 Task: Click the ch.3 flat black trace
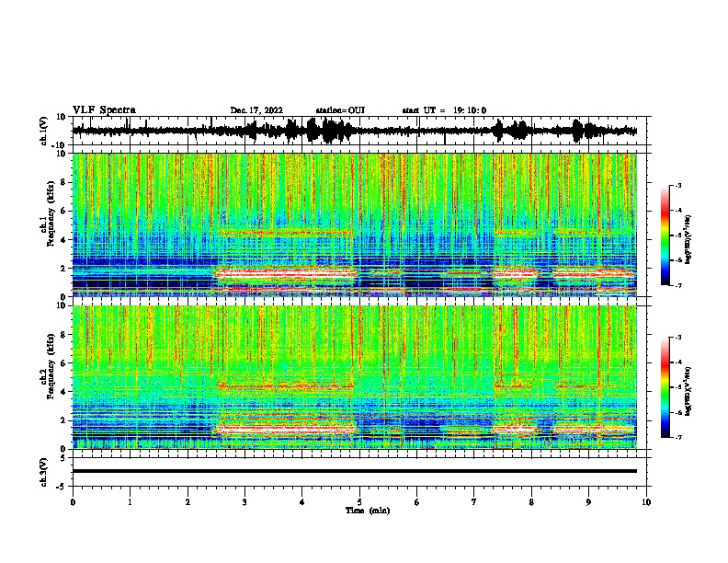pos(354,471)
